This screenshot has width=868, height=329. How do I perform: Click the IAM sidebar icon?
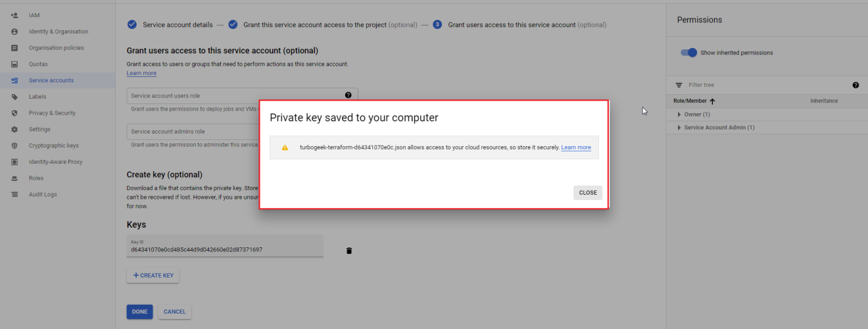14,15
